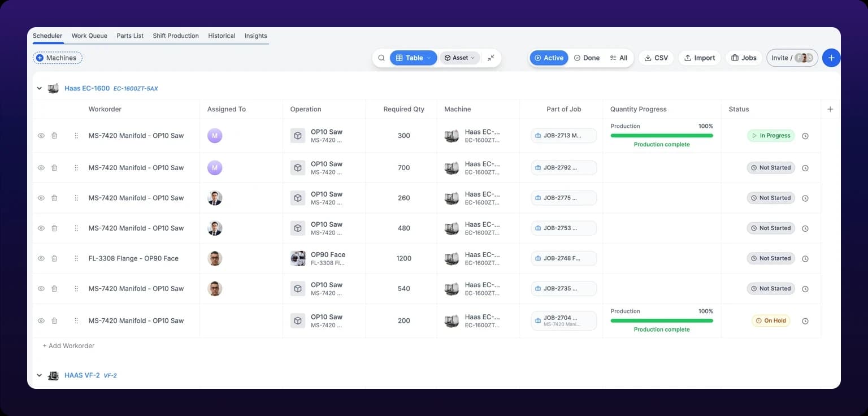The image size is (868, 416).
Task: Click + Add Workorder link
Action: coord(68,346)
